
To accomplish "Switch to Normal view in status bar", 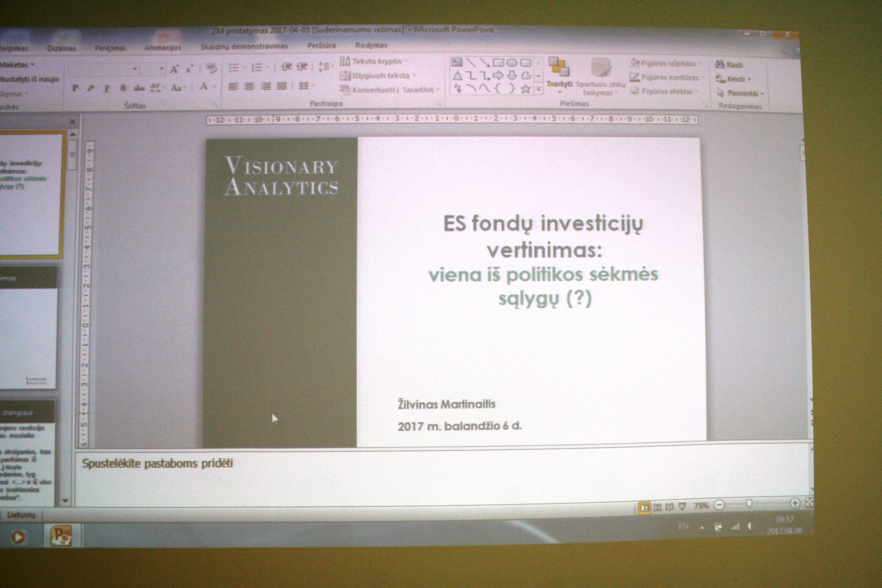I will [x=645, y=508].
